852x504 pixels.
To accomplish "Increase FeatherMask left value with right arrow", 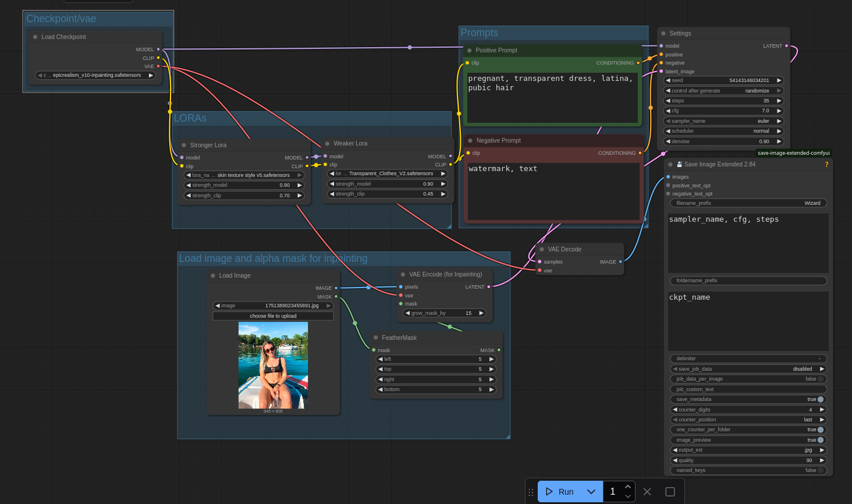I will [x=491, y=359].
